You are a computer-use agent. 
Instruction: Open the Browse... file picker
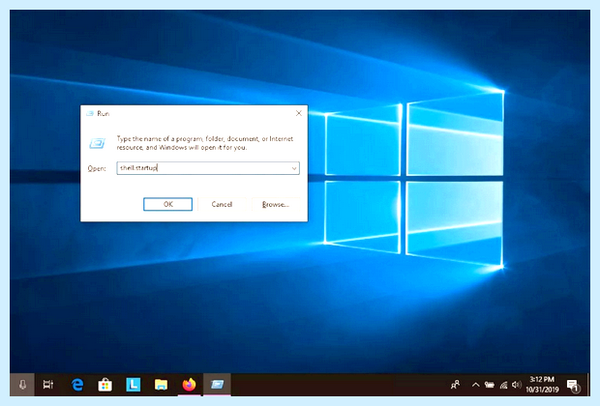[x=276, y=204]
